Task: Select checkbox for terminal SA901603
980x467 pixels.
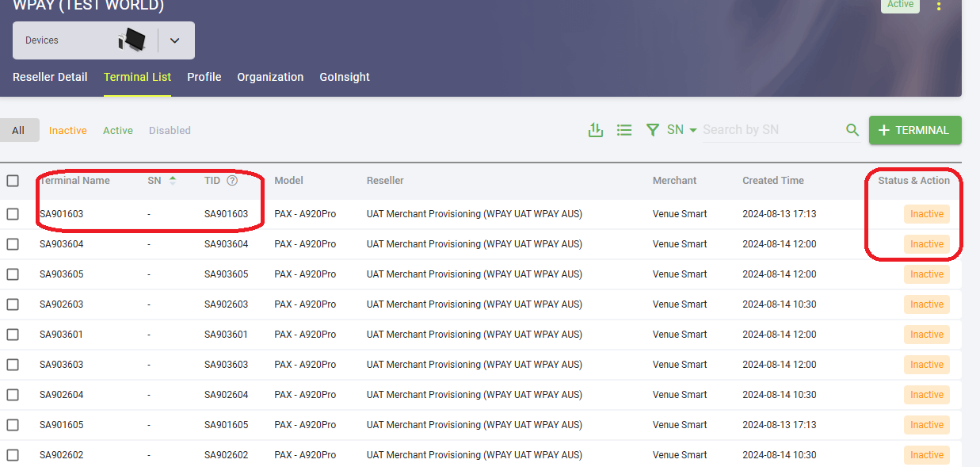Action: pos(13,214)
